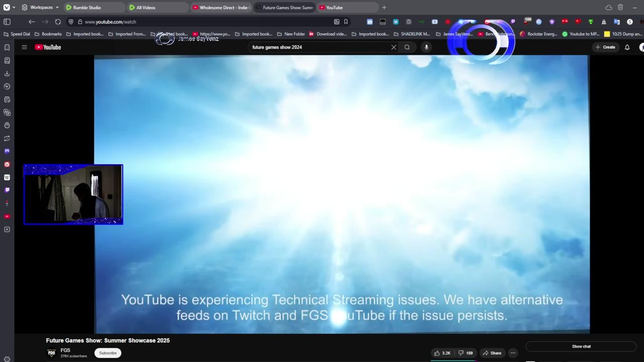
Task: Open the Mastodon web panel
Action: tap(7, 151)
